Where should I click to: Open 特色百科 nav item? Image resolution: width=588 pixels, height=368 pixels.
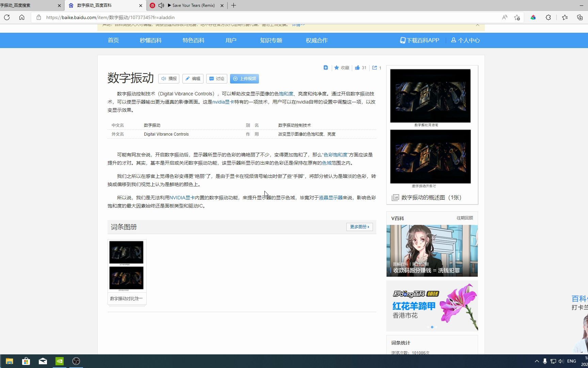(194, 40)
